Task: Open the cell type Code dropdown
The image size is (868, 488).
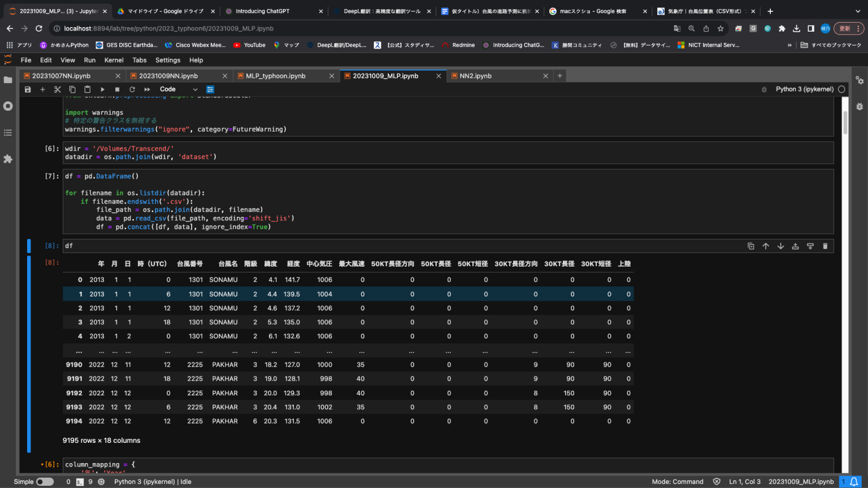Action: [x=179, y=89]
